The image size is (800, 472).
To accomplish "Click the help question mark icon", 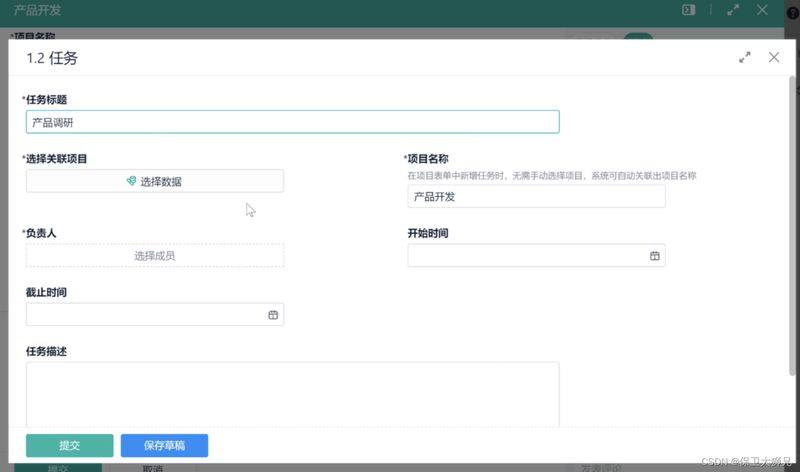I will [x=793, y=13].
